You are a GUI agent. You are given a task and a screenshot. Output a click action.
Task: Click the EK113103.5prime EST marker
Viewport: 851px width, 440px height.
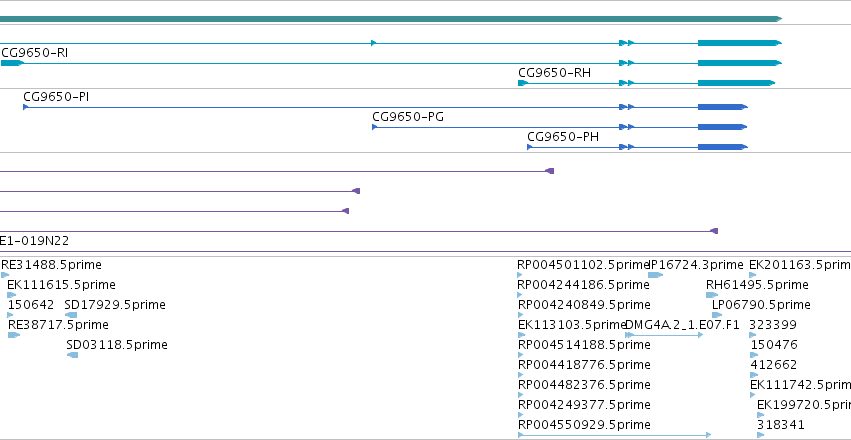[522, 335]
